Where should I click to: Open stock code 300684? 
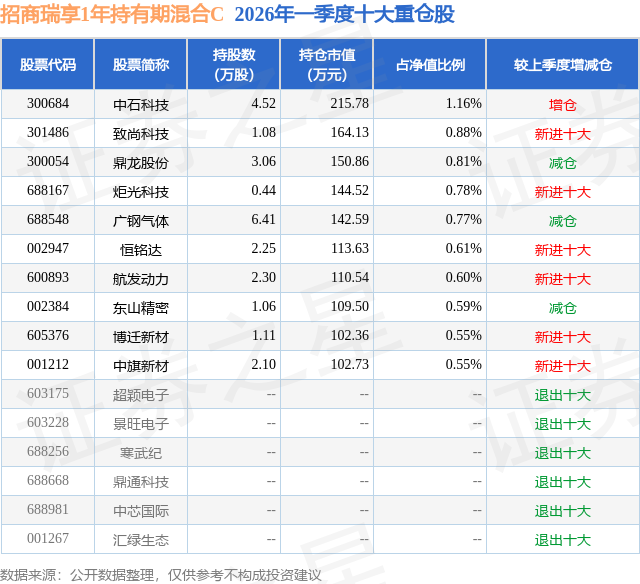(48, 104)
